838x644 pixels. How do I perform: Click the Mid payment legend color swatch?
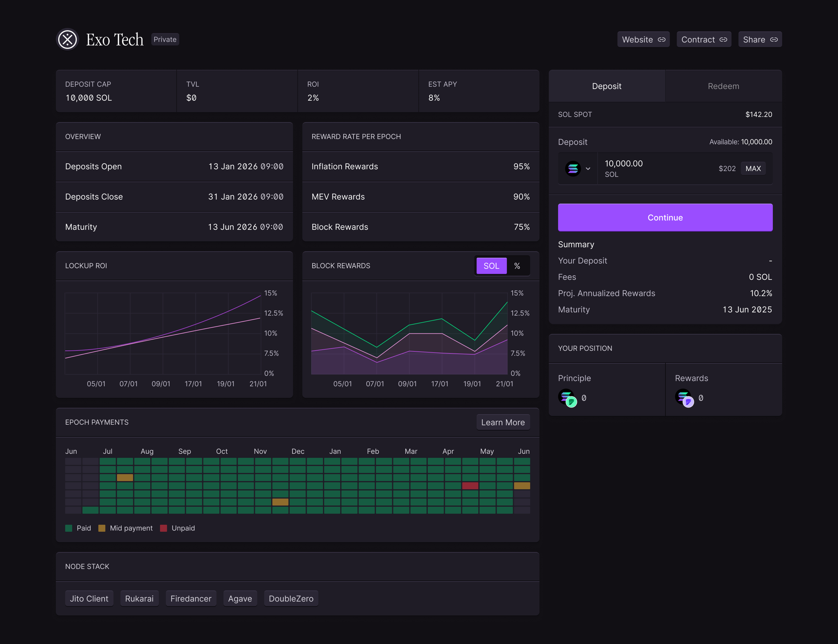pyautogui.click(x=101, y=528)
